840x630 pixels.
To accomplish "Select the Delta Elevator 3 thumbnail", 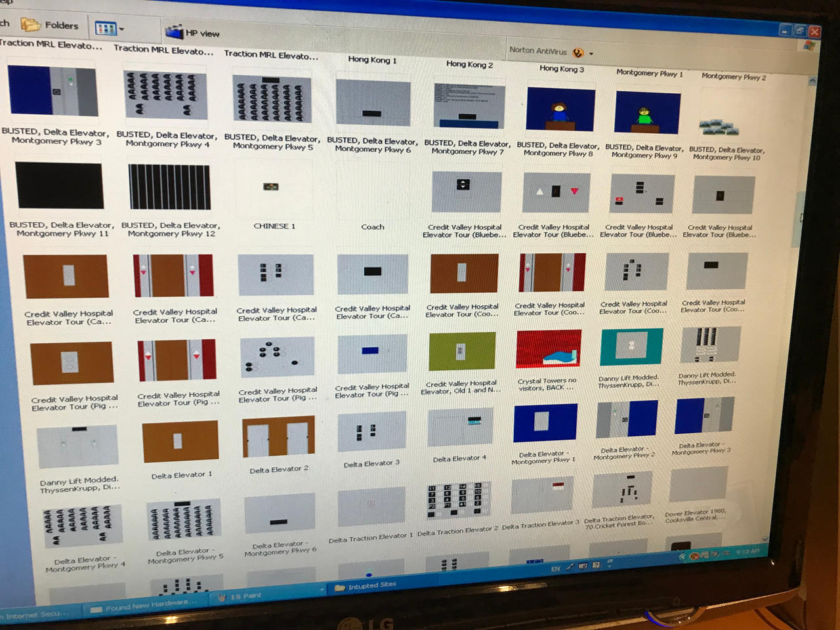I will (x=371, y=432).
